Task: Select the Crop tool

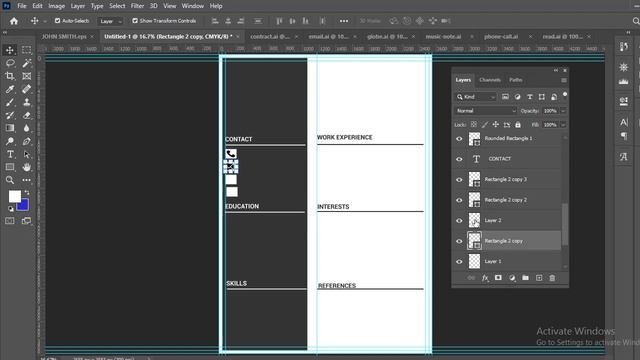Action: coord(10,76)
